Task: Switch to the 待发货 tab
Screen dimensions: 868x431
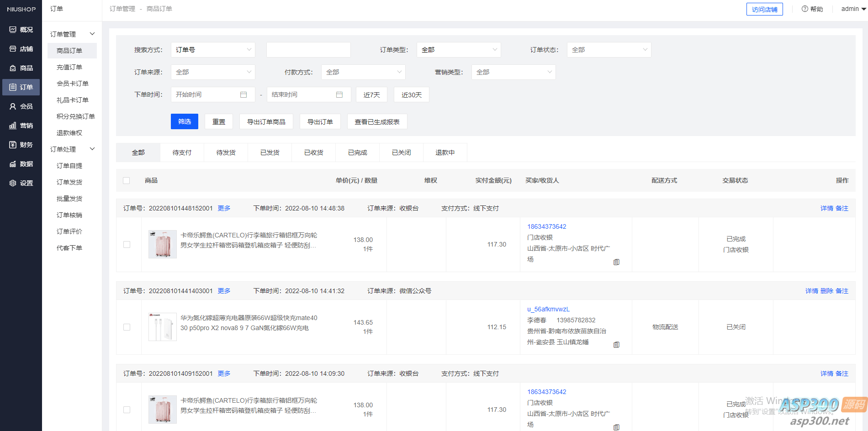Action: click(x=226, y=152)
